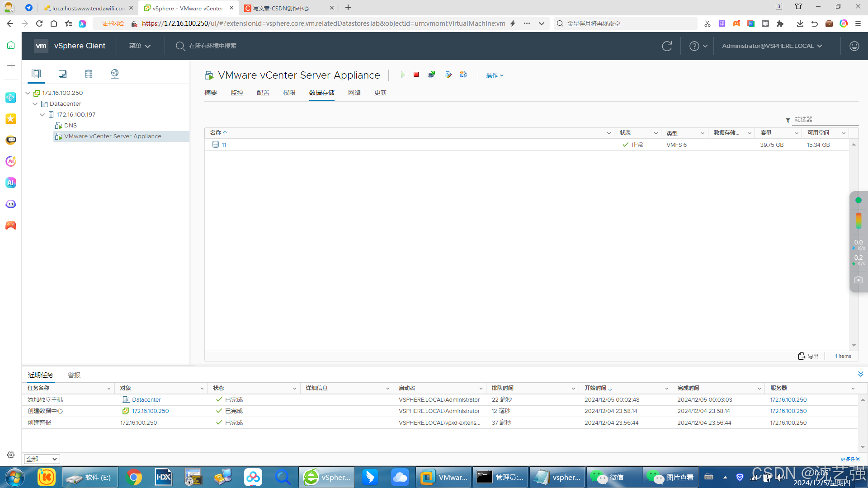Open Hosts and Clusters inventory view

tap(36, 74)
